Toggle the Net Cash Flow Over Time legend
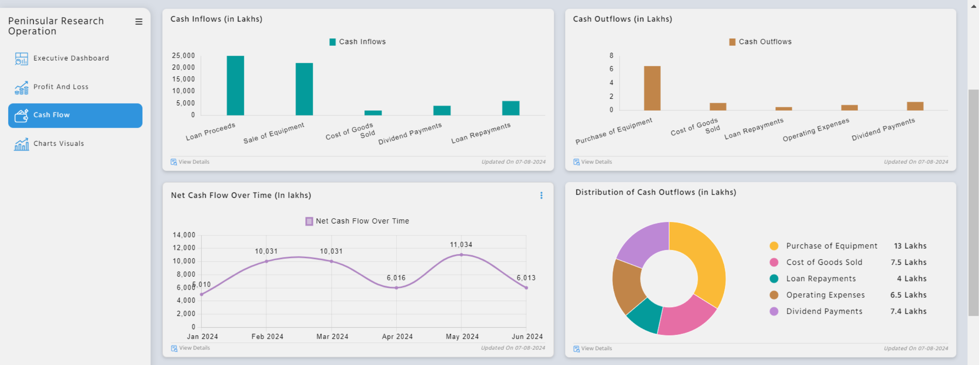980x365 pixels. pos(357,221)
